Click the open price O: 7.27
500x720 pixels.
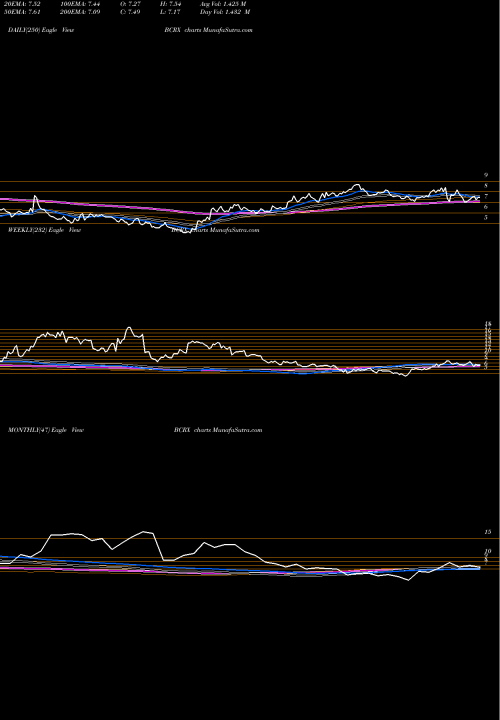click(128, 4)
